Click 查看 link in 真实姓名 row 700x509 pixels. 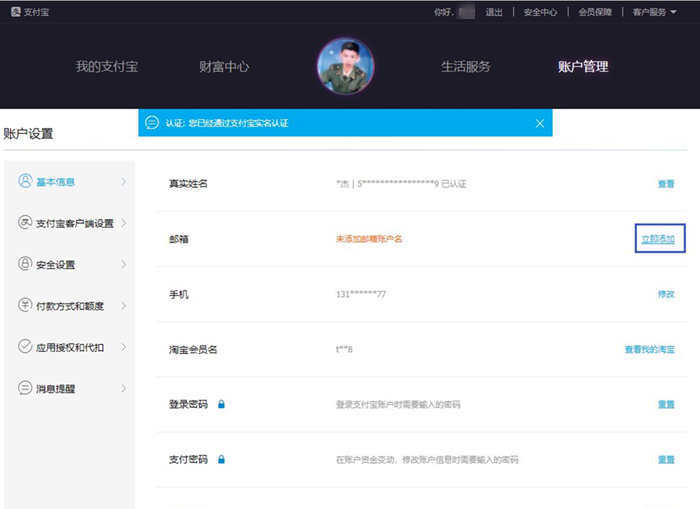coord(666,184)
